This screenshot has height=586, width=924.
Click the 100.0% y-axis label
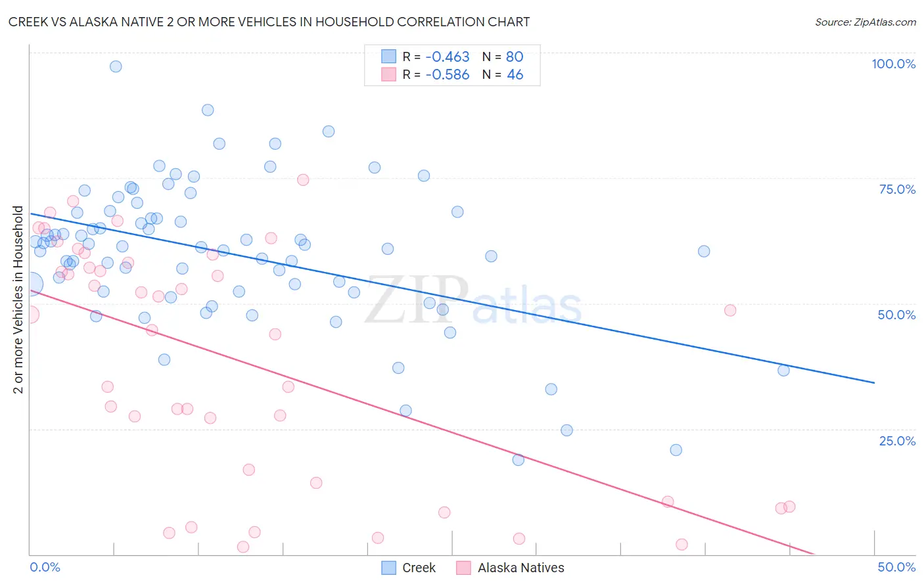click(893, 64)
